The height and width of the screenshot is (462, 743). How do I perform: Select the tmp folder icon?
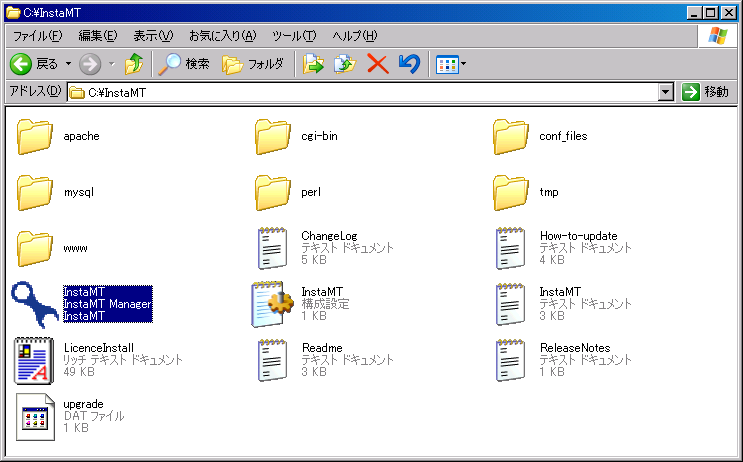510,193
